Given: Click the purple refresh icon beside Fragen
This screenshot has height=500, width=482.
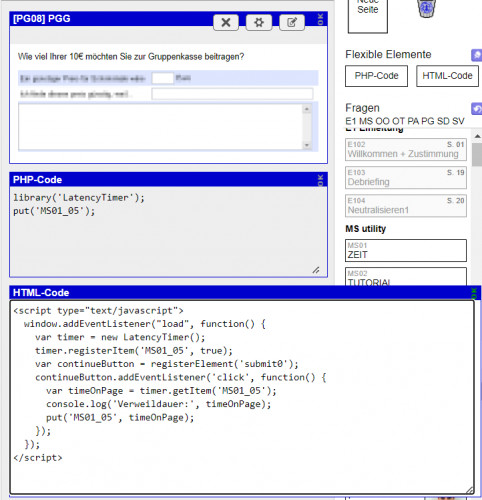Looking at the screenshot, I should point(476,109).
